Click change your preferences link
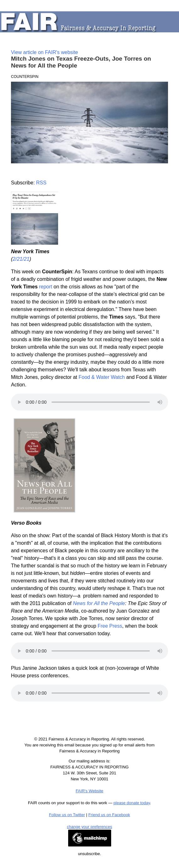The image size is (179, 868). (89, 827)
